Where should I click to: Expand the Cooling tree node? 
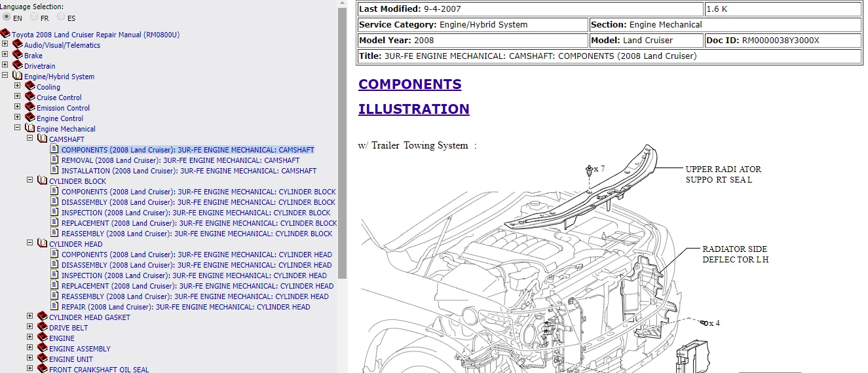[x=18, y=86]
